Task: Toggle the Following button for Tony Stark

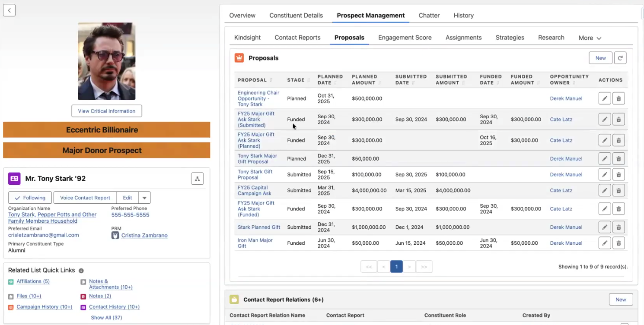Action: 29,197
